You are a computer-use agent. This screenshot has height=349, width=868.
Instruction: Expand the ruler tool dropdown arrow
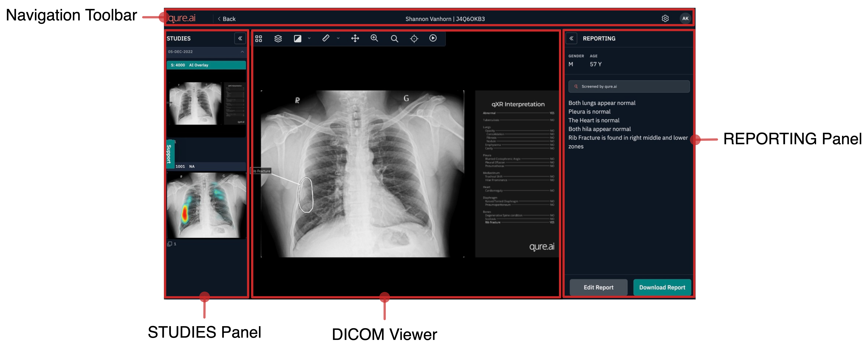click(x=338, y=38)
